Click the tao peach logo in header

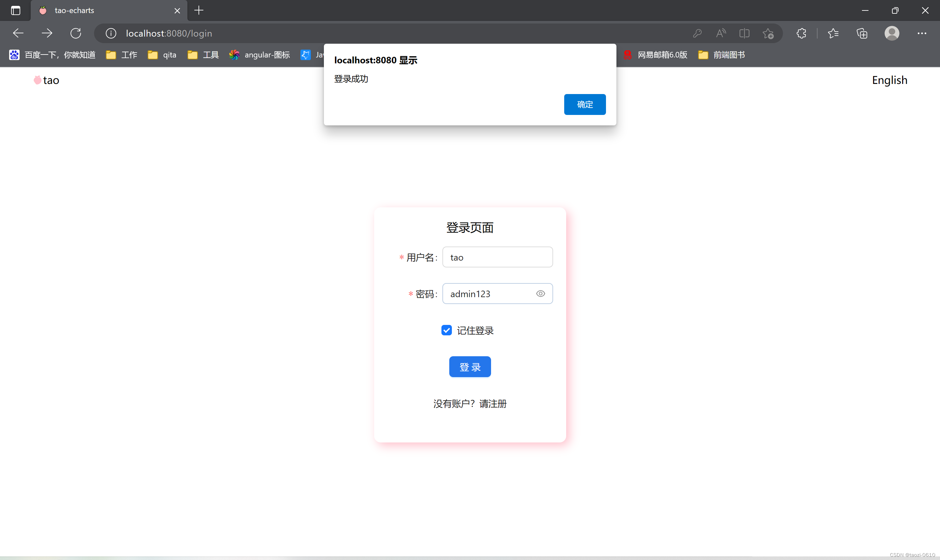pyautogui.click(x=46, y=80)
